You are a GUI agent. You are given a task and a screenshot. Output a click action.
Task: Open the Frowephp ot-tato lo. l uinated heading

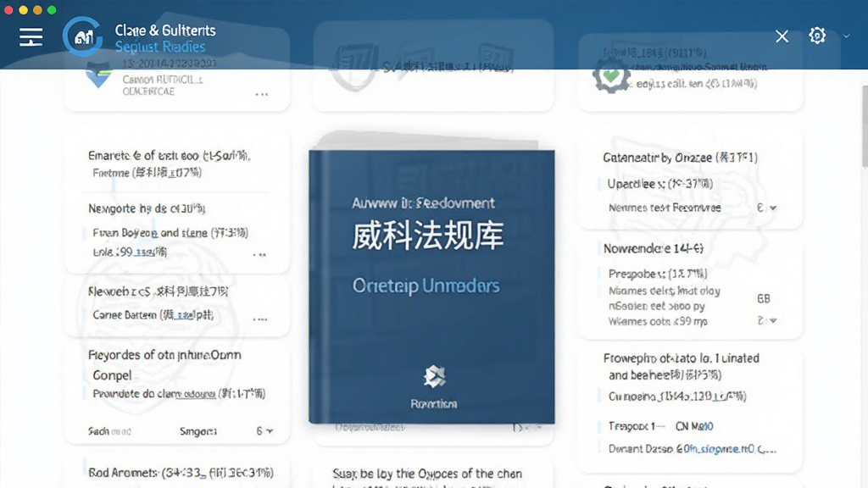tap(682, 367)
